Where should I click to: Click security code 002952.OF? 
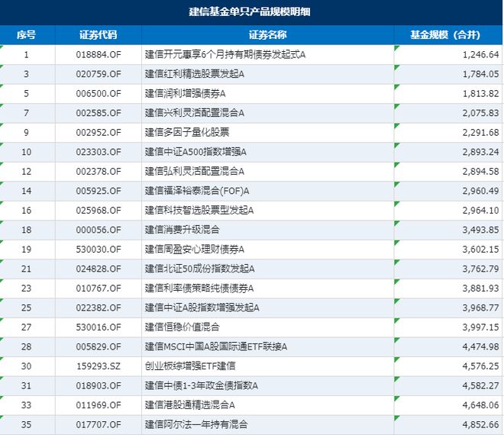[99, 132]
